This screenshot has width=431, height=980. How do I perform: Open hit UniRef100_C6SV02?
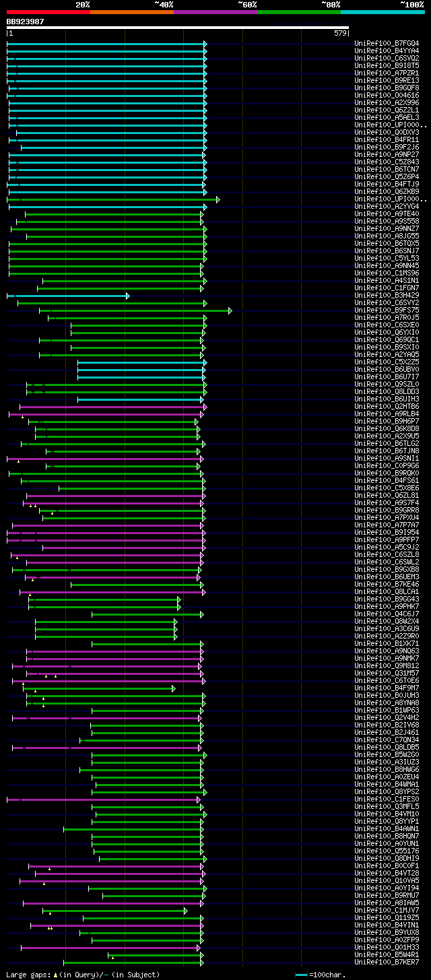pyautogui.click(x=387, y=59)
